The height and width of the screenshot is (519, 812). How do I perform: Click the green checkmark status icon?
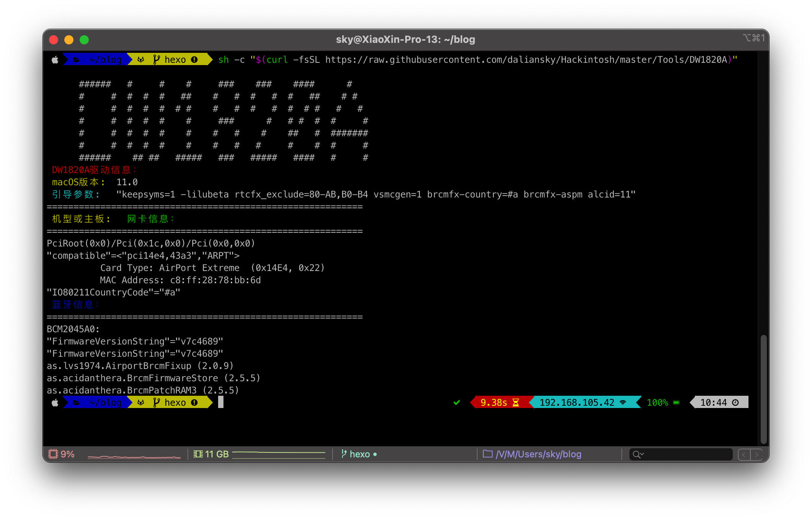click(x=457, y=403)
